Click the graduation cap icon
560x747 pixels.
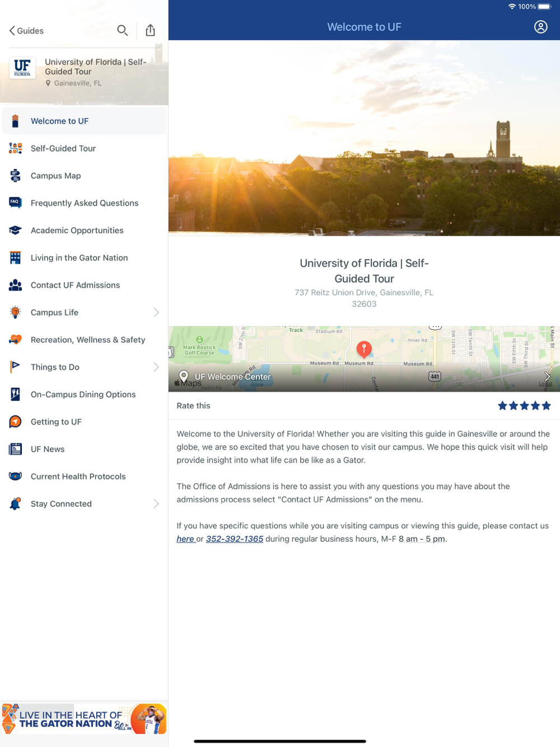coord(15,230)
